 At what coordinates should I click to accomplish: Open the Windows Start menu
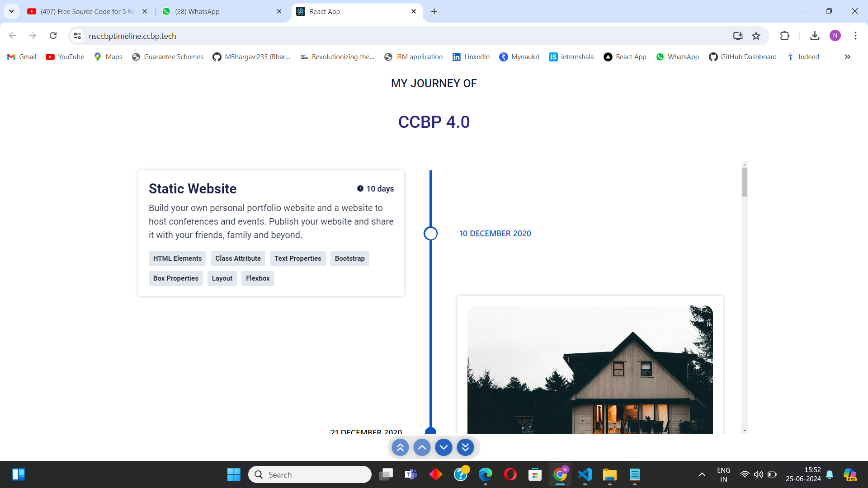[x=234, y=474]
